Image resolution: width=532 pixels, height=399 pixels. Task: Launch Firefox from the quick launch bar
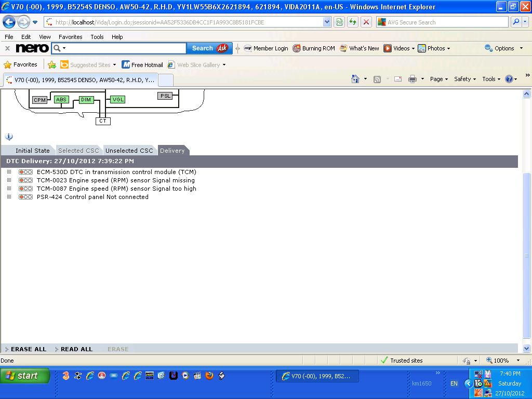coord(209,376)
